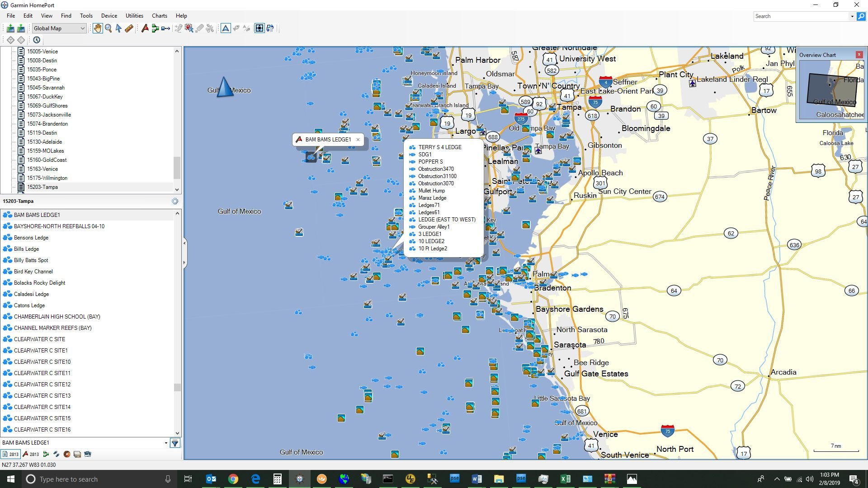Select the New Route tool
Viewport: 868px width, 488px height.
click(x=155, y=28)
